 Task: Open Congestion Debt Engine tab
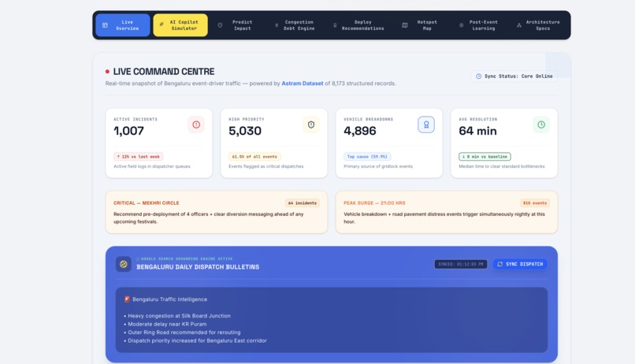coord(295,25)
